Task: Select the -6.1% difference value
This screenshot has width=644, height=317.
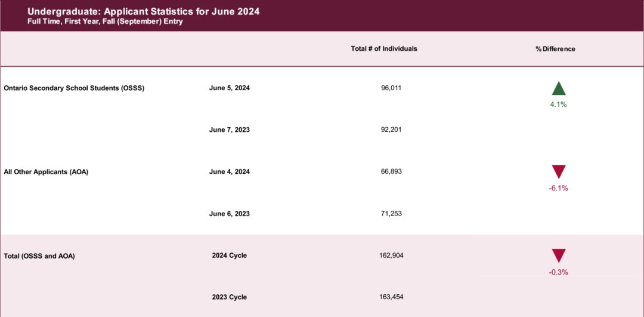Action: [558, 188]
